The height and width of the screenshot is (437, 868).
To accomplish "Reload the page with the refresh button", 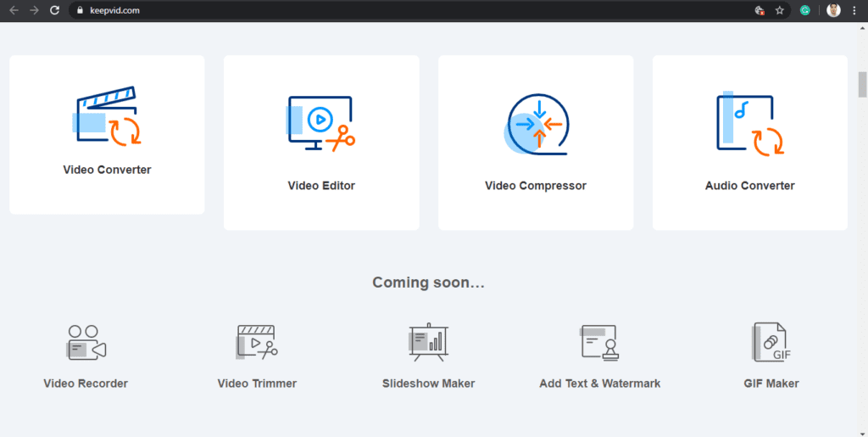I will 54,10.
